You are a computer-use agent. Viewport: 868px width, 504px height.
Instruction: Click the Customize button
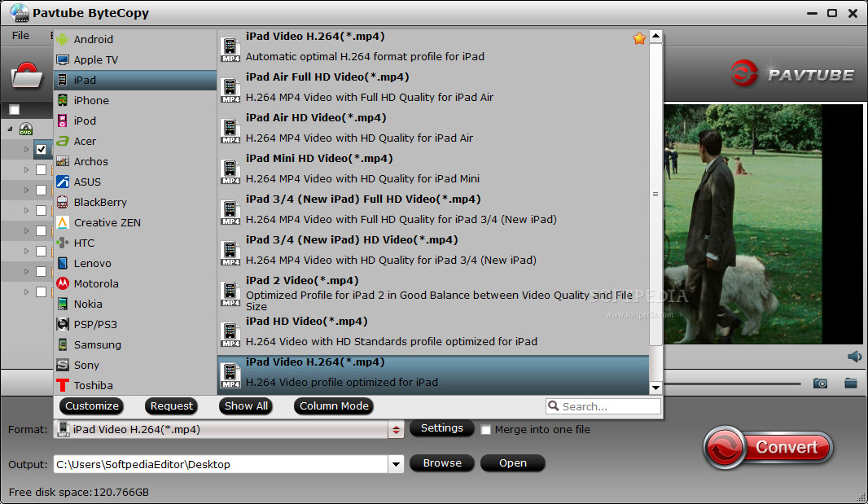tap(92, 406)
